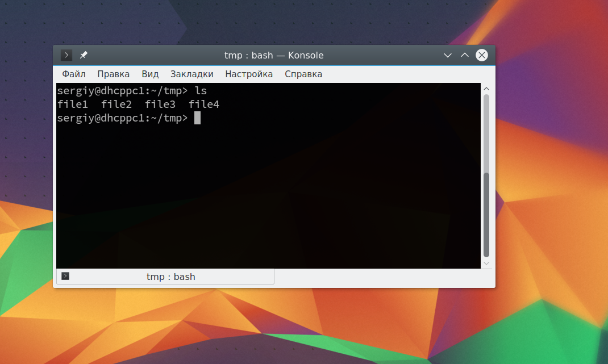Open the Вид menu
The image size is (608, 364).
tap(149, 74)
